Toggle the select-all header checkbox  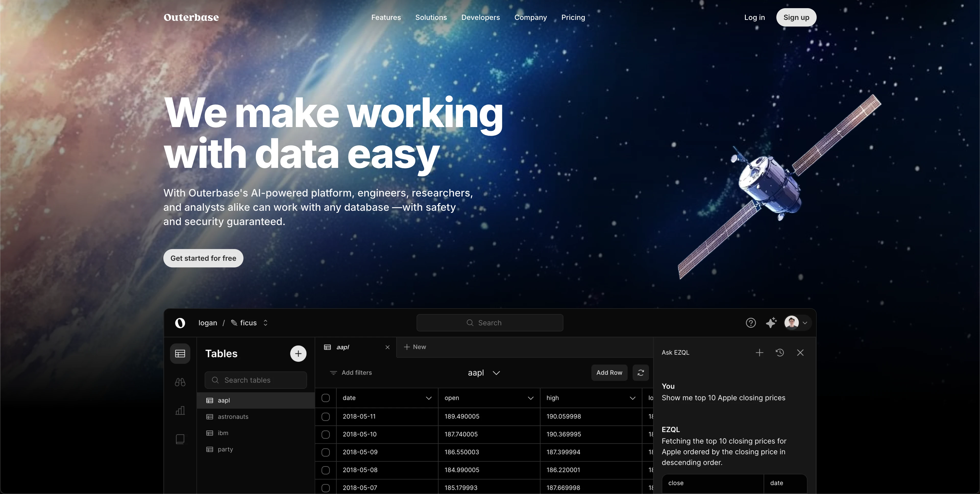tap(326, 398)
